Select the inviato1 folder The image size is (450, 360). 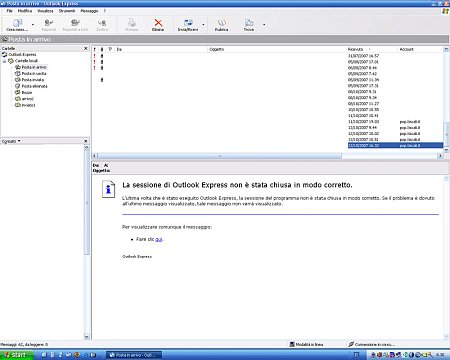(25, 105)
